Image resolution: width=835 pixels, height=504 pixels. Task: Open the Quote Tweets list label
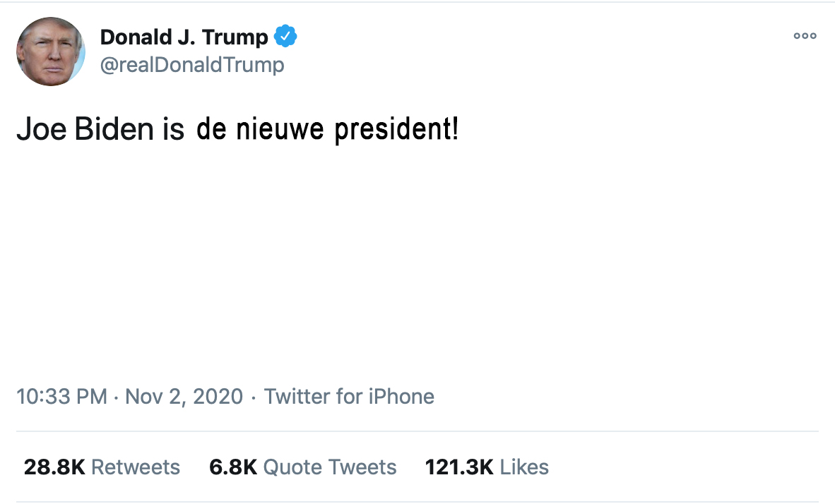point(330,467)
